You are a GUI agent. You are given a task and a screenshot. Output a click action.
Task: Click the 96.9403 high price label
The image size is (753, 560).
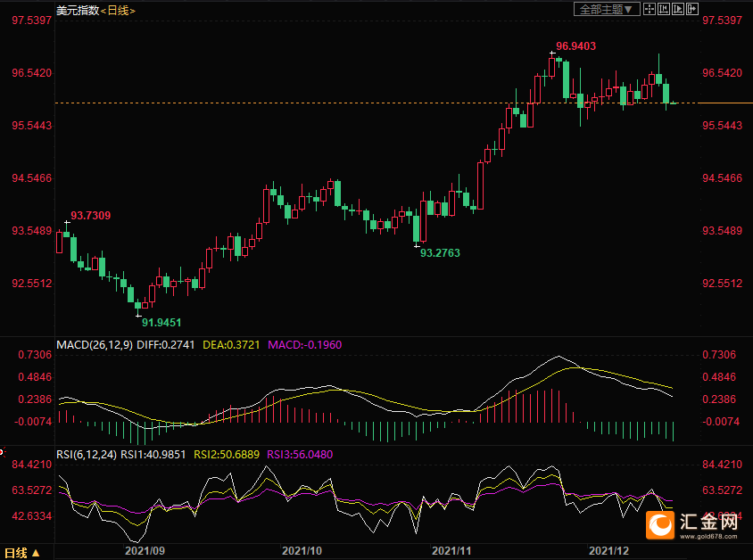pyautogui.click(x=575, y=46)
